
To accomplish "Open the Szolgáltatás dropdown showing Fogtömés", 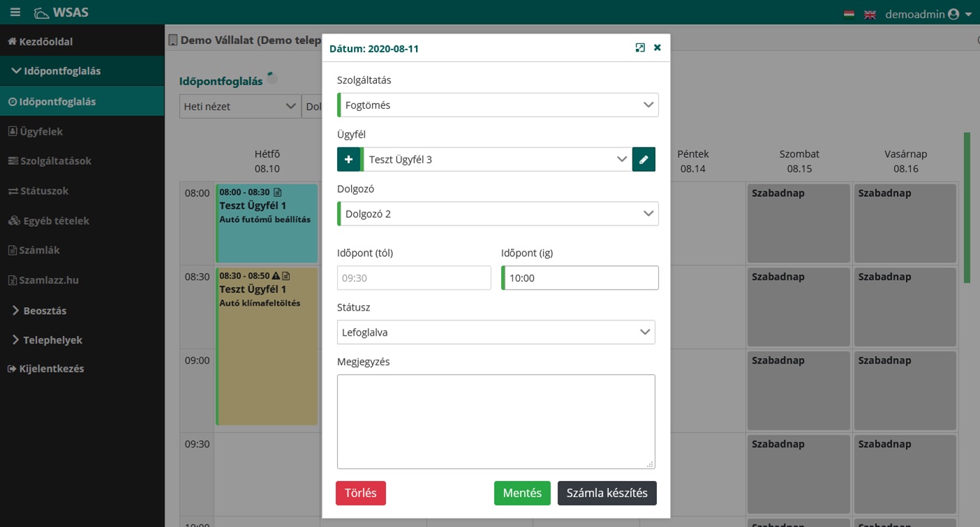I will point(498,105).
